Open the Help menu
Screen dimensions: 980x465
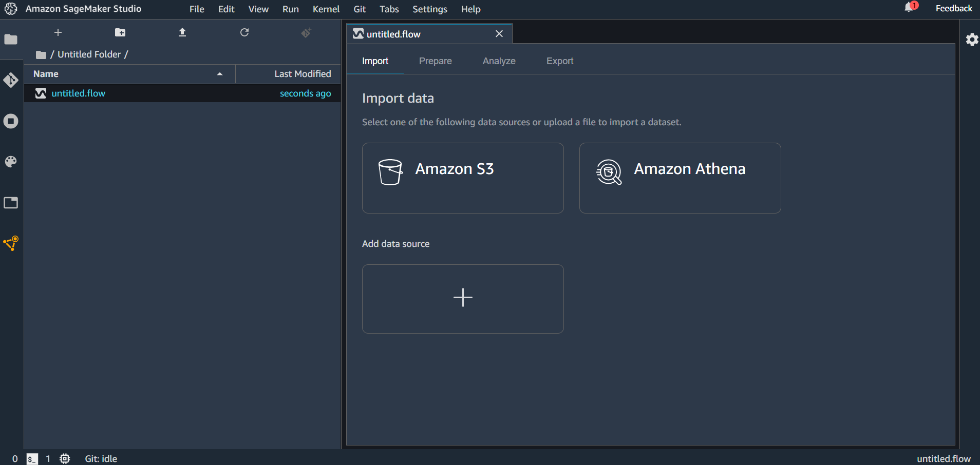470,9
